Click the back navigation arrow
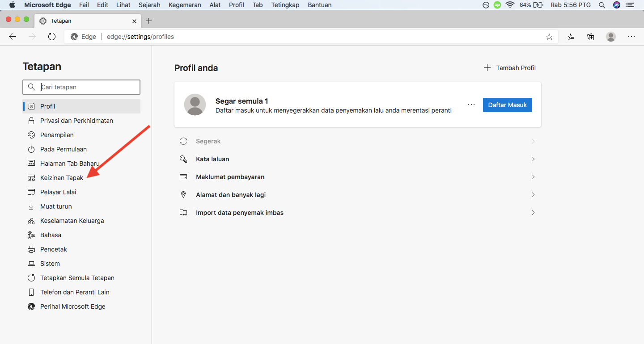Viewport: 644px width, 344px height. click(x=13, y=37)
